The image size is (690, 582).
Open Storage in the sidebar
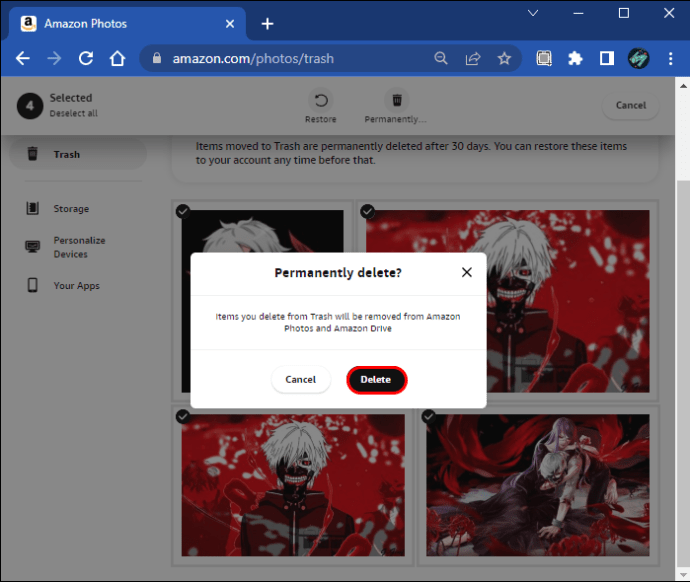point(71,209)
